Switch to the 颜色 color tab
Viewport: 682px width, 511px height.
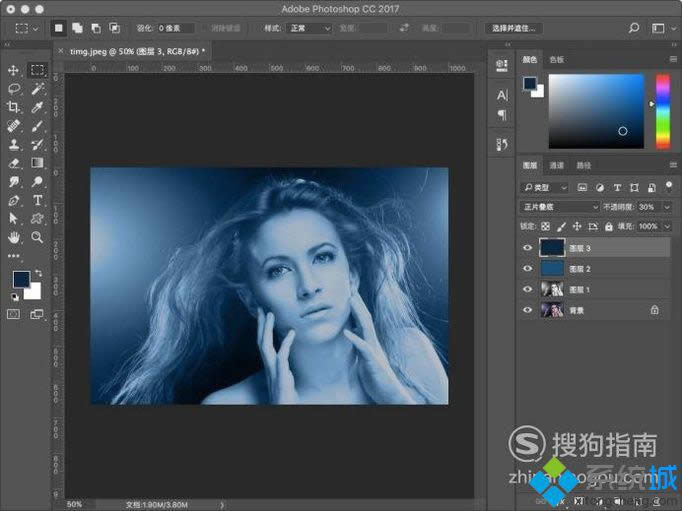tap(529, 60)
